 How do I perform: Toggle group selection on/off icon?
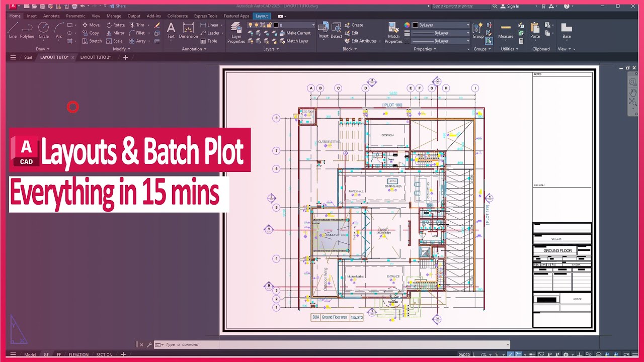pos(489,41)
